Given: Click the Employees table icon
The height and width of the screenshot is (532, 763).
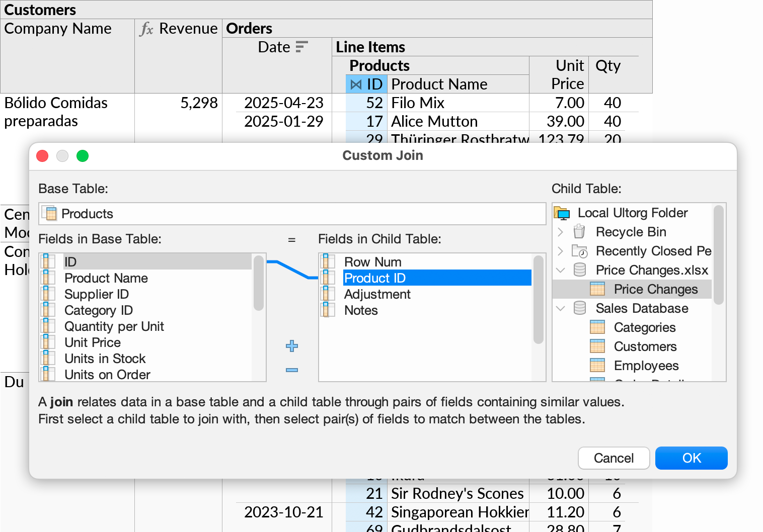Looking at the screenshot, I should pos(597,365).
